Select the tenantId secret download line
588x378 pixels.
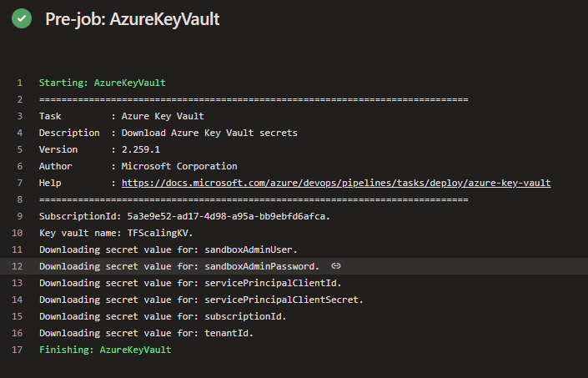pos(146,333)
